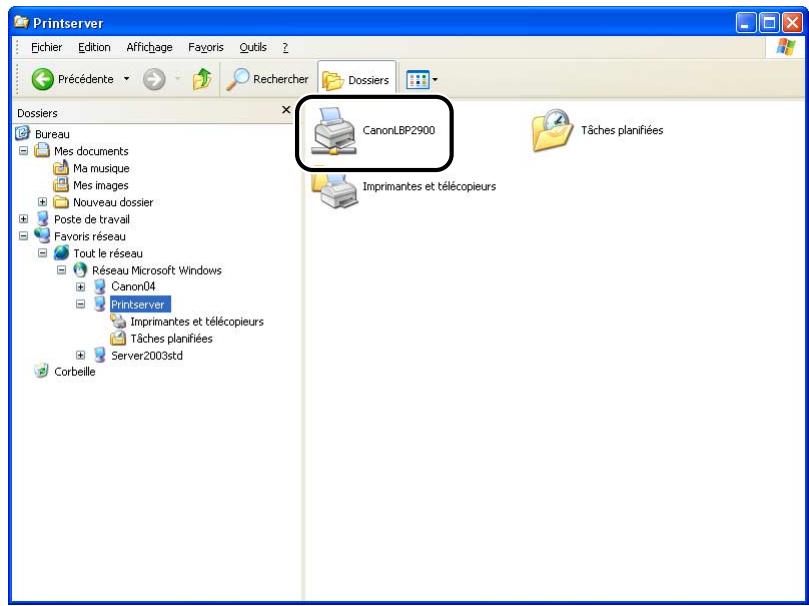Open the Outils menu
Screen dimensions: 809x606
tap(253, 47)
